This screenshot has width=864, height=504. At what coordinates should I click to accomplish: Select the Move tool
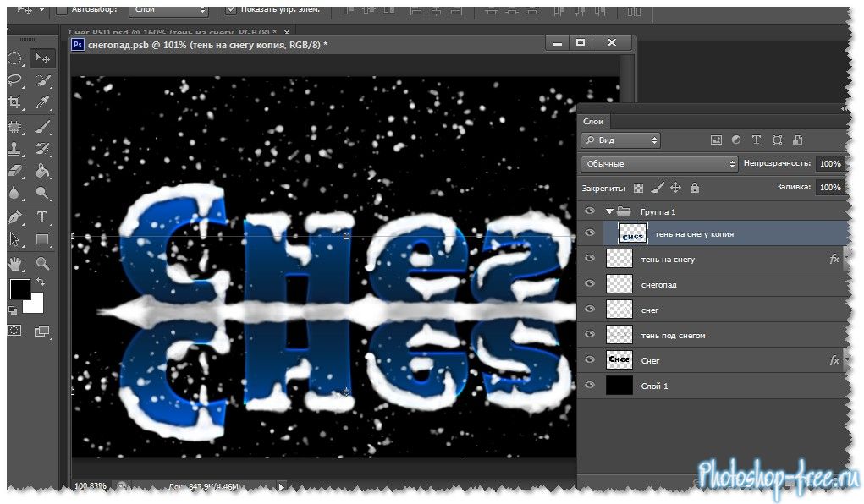pyautogui.click(x=42, y=58)
